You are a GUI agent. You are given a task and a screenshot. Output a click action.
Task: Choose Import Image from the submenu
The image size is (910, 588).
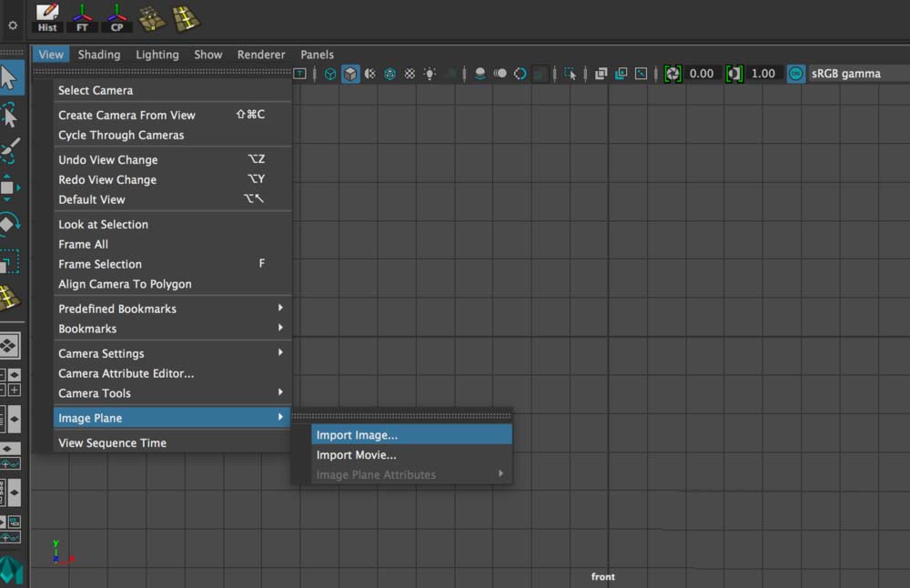(355, 434)
